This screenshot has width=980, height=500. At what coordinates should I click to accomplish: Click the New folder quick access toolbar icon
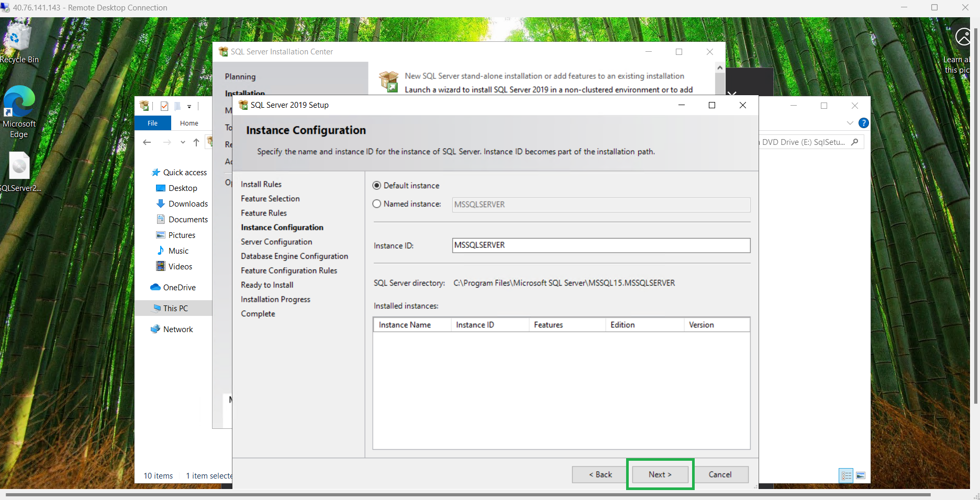point(177,106)
